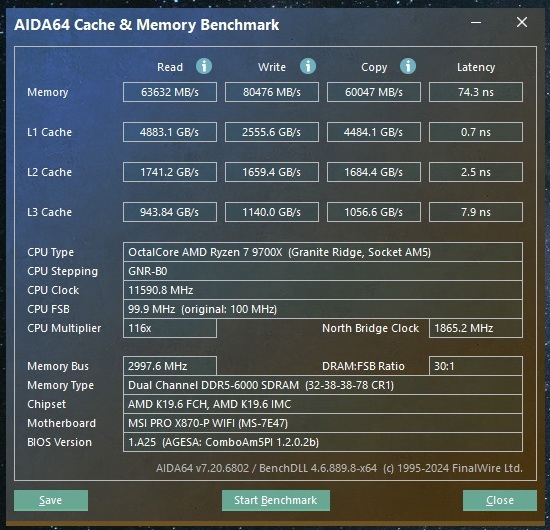Click the Start Benchmark button

point(276,500)
